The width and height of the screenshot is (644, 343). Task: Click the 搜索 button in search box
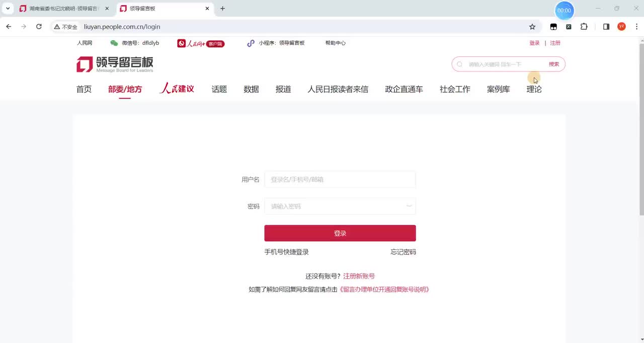click(x=554, y=64)
